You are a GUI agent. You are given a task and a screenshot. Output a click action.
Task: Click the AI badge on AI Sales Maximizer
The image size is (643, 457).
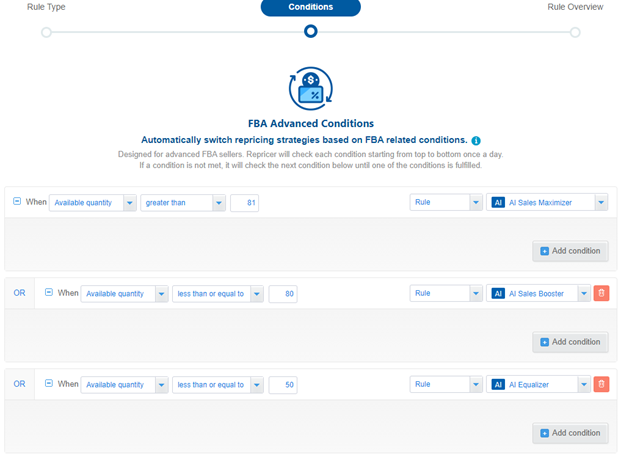point(498,202)
